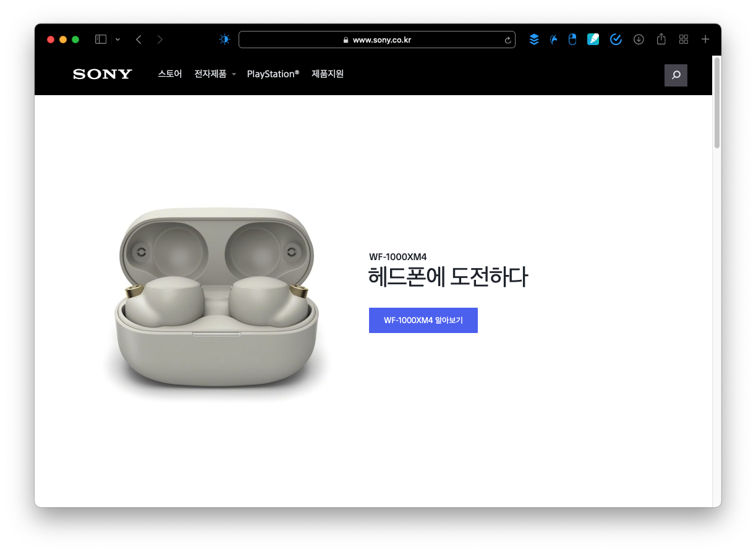Click the page vertical scrollbar thumb
The image size is (756, 553).
pos(717,103)
